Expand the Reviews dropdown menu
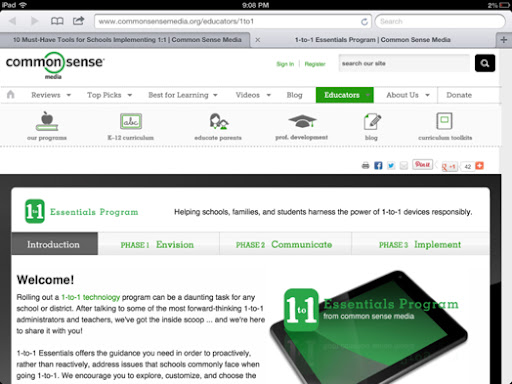The image size is (512, 384). 51,95
